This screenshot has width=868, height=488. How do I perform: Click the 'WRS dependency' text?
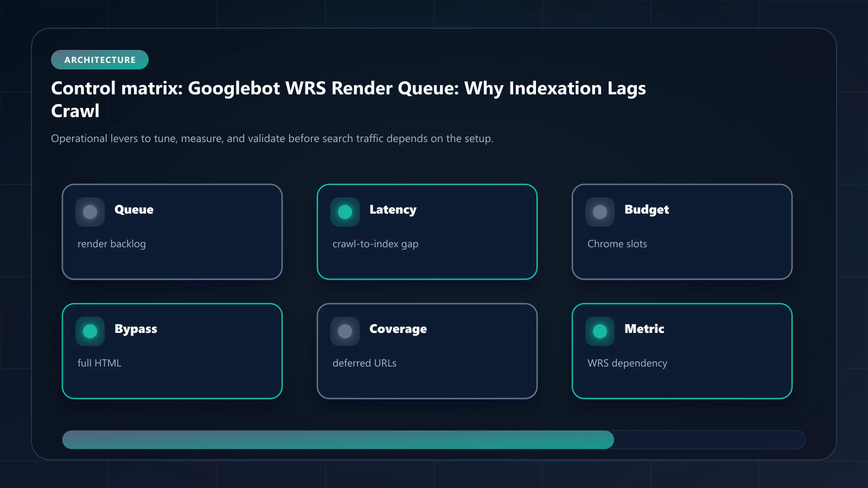click(x=627, y=363)
